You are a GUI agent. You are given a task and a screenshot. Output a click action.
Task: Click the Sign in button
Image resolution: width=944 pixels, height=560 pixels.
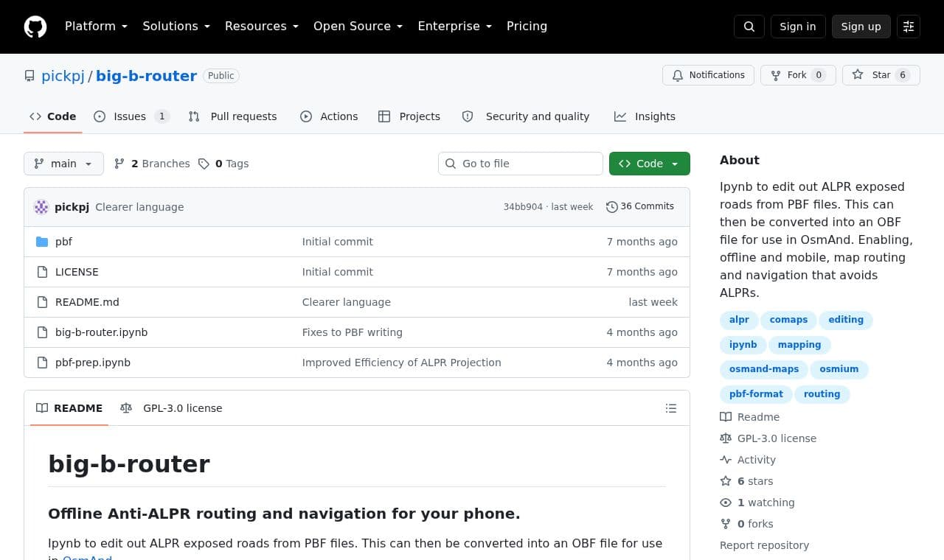(x=798, y=27)
